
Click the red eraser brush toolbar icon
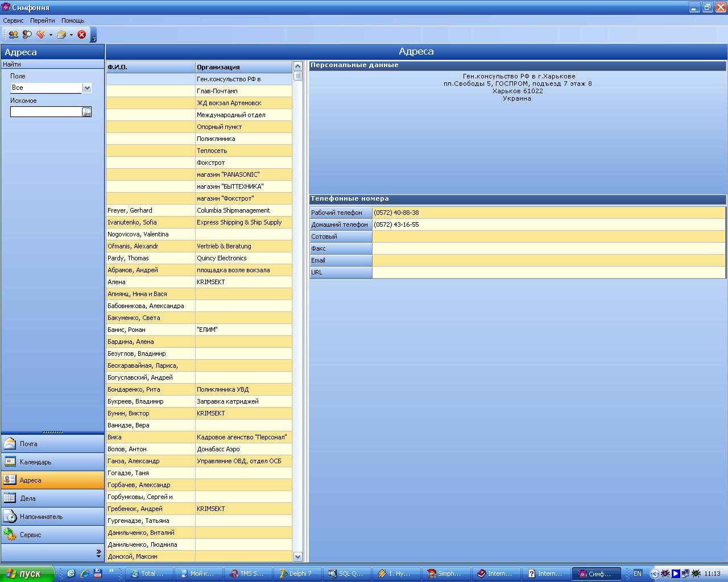40,35
